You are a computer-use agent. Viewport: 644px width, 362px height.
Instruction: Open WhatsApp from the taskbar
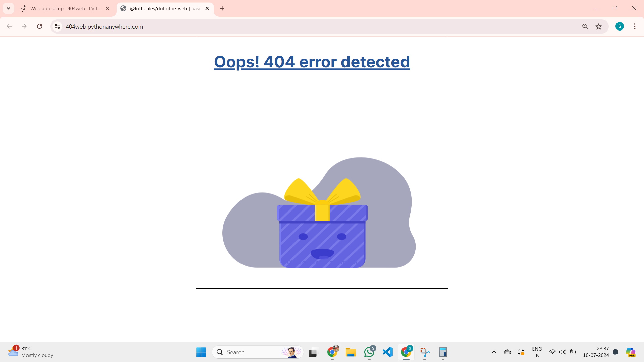pos(369,352)
